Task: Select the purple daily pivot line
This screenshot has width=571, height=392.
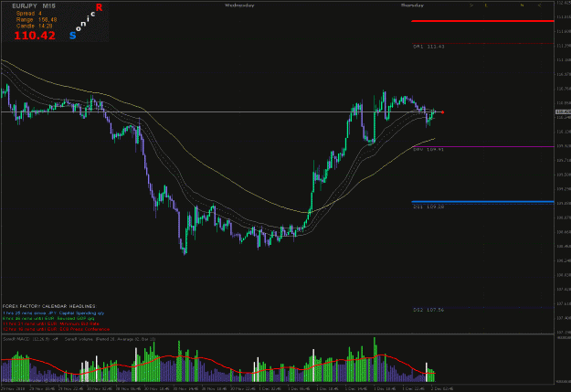Action: [x=482, y=147]
